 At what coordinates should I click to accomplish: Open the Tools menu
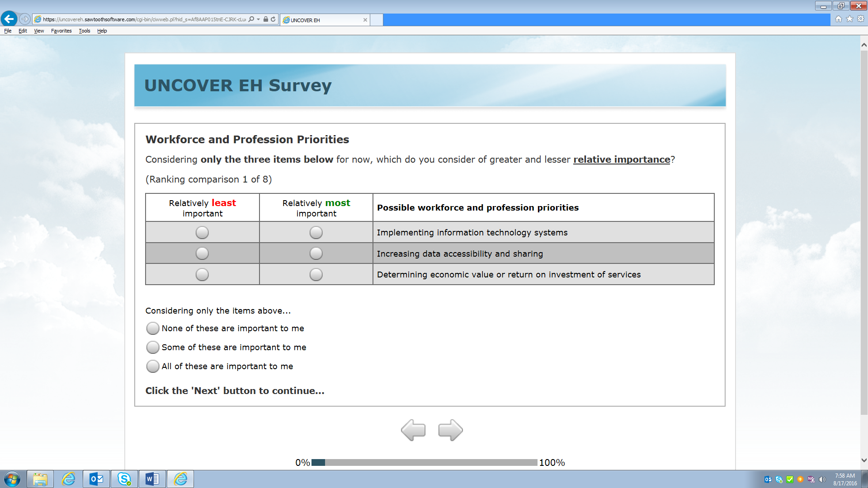click(x=84, y=31)
